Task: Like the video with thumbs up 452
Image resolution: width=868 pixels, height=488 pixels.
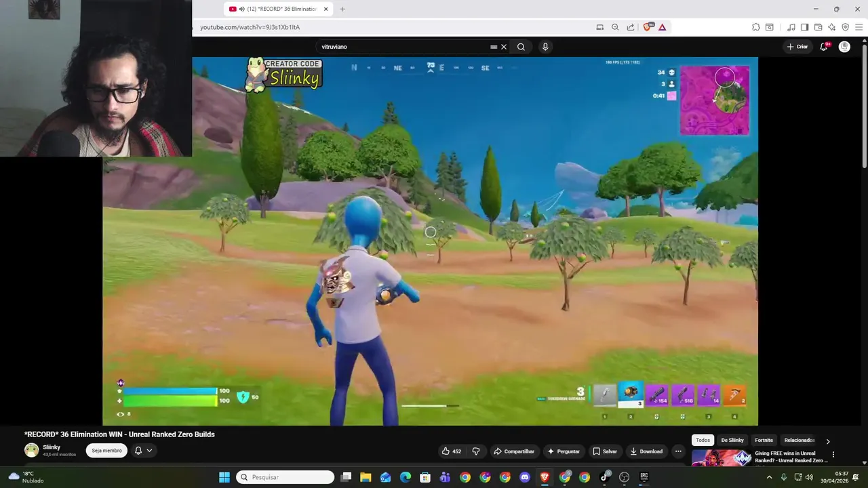Action: (x=452, y=451)
